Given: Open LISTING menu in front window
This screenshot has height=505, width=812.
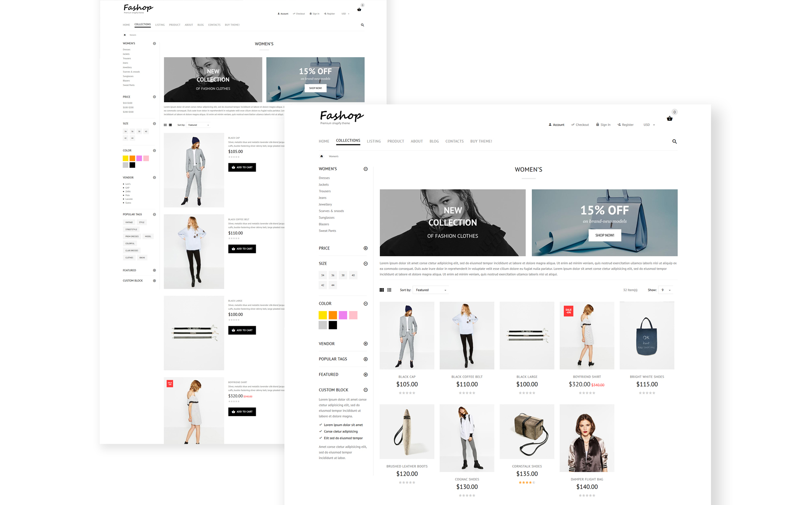Looking at the screenshot, I should point(374,141).
